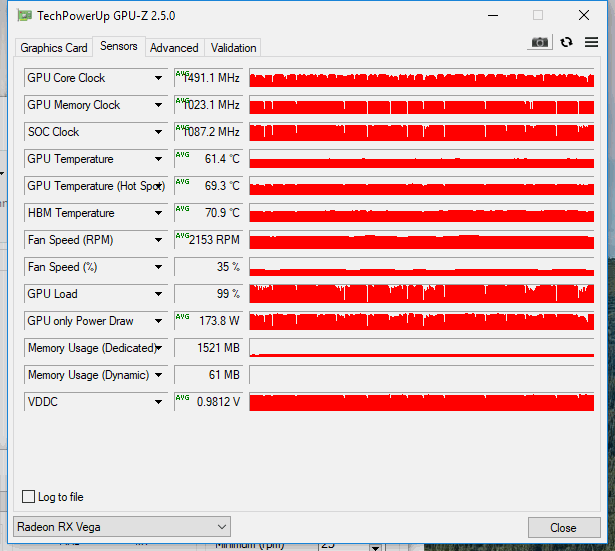Click the HBM Temperature history graph

point(422,213)
